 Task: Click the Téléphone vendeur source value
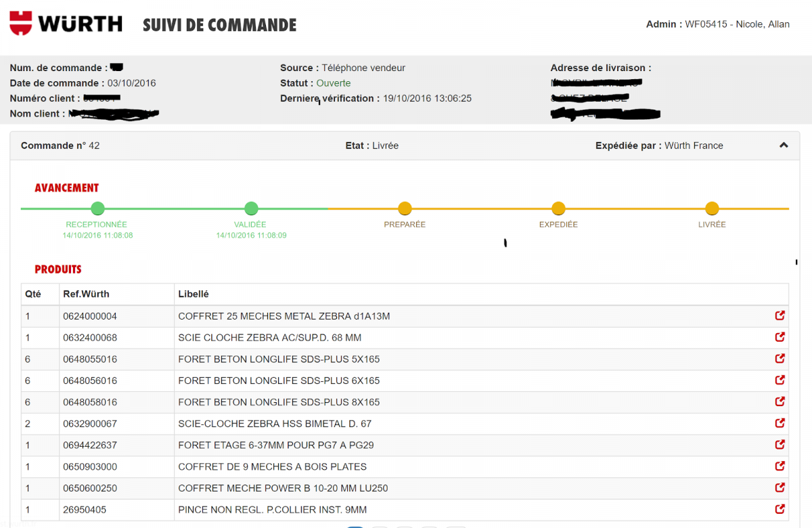[363, 68]
